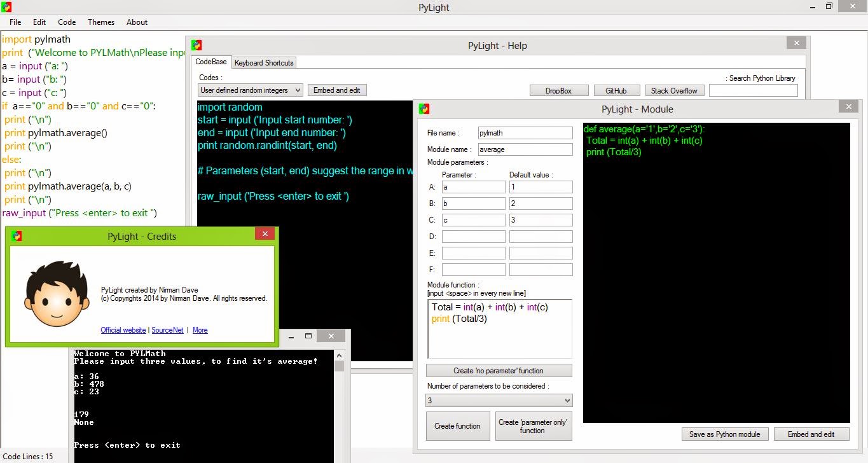Click Save as Python module
The width and height of the screenshot is (868, 463).
click(x=724, y=434)
